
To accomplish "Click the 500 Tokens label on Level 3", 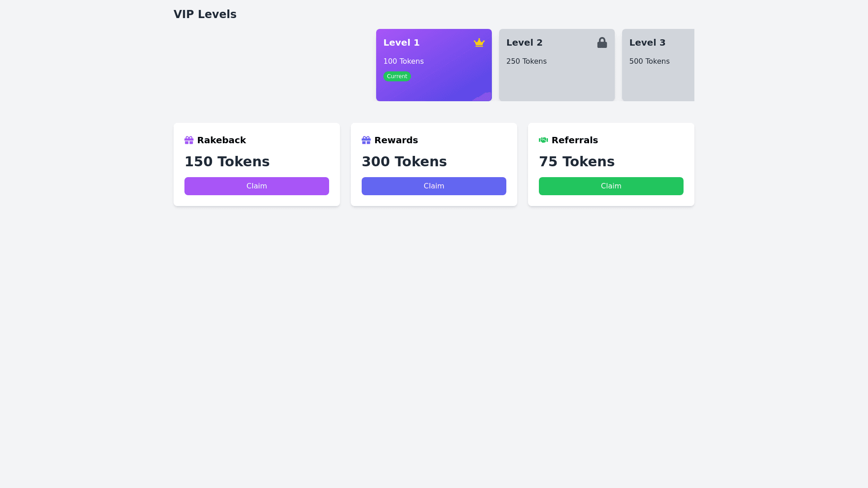I will point(649,61).
